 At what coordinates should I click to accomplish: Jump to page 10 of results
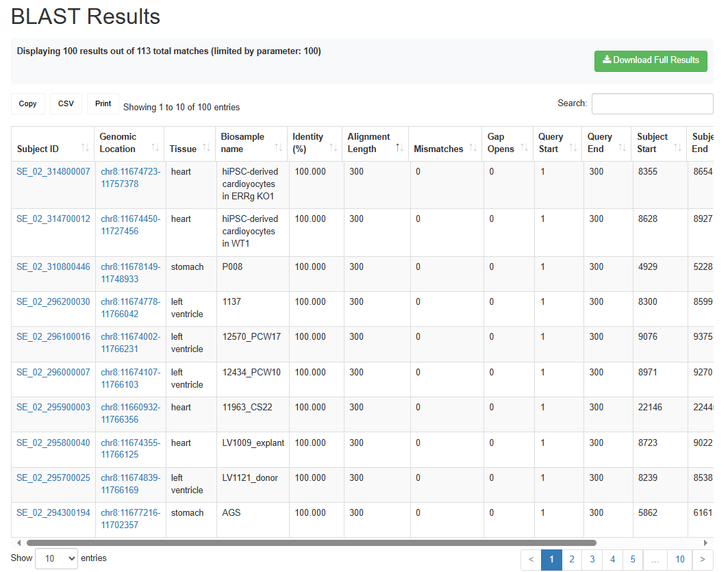coord(680,560)
